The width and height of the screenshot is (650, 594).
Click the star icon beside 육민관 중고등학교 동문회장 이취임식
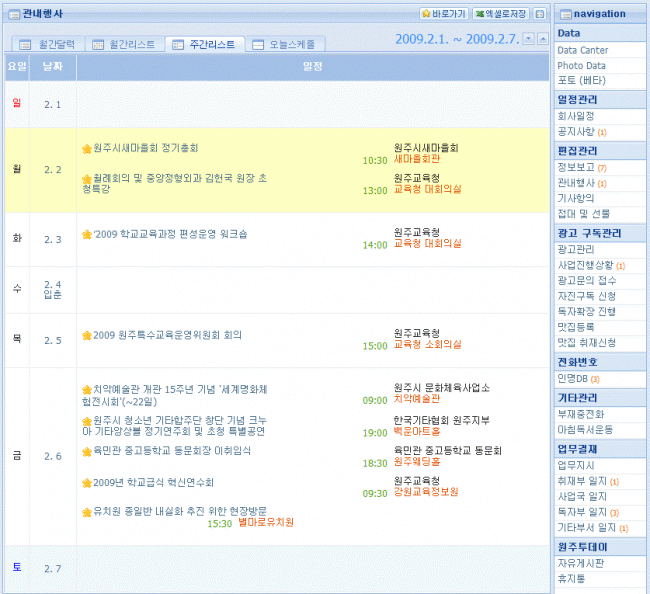(86, 451)
